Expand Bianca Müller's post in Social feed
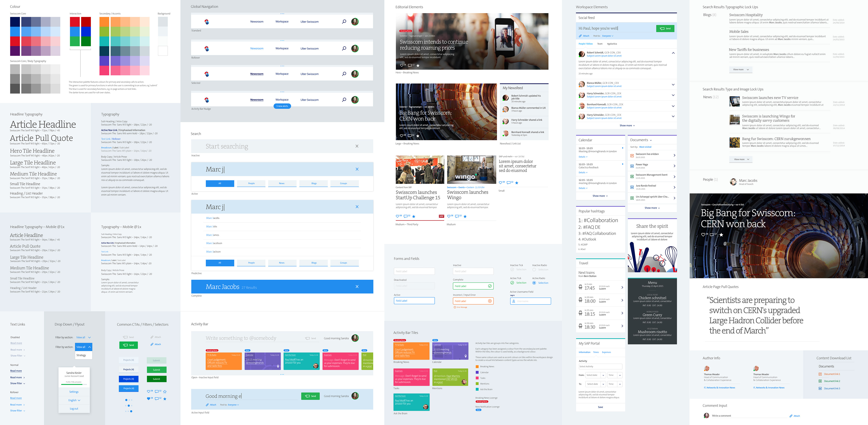Screen dimensions: 868x425 [673, 84]
